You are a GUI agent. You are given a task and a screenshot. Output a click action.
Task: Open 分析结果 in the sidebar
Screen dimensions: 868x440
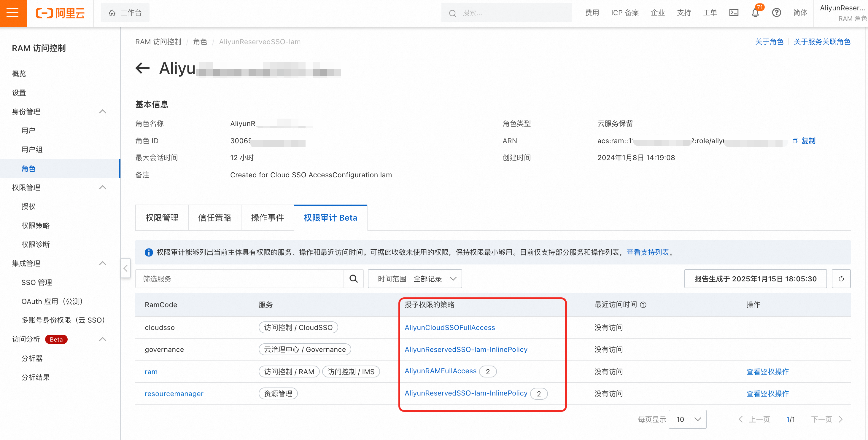[x=35, y=377]
